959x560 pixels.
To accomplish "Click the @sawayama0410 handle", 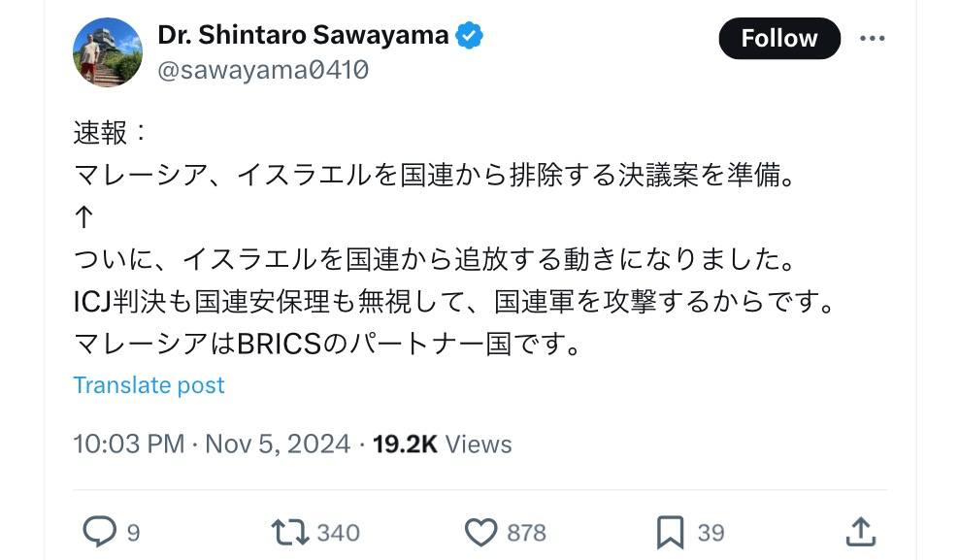I will tap(263, 71).
